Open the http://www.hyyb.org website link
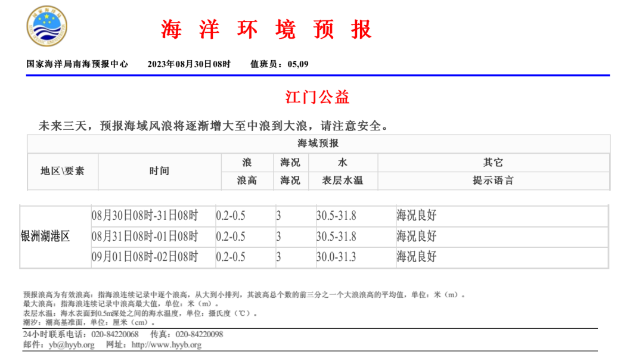Screen dimensions: 633x364 pyautogui.click(x=166, y=345)
